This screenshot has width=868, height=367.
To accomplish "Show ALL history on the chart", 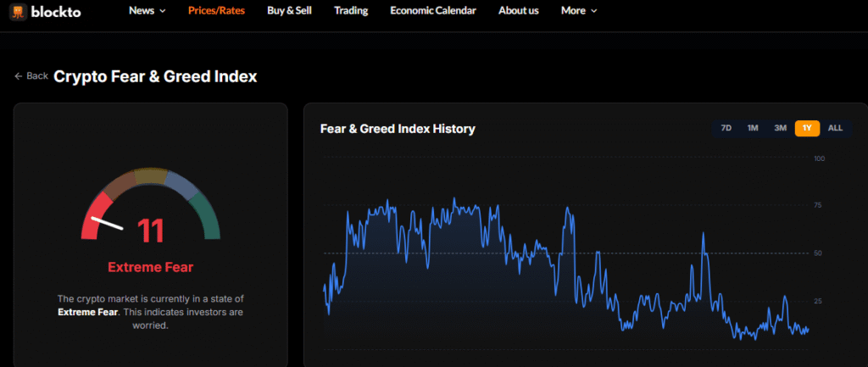I will [835, 128].
